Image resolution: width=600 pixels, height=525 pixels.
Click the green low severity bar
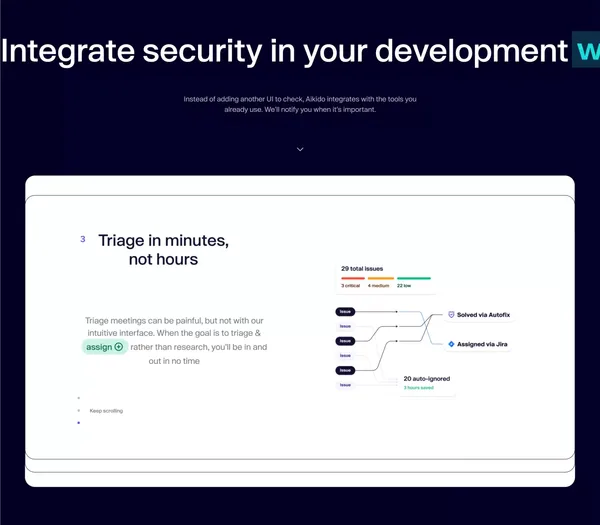414,278
